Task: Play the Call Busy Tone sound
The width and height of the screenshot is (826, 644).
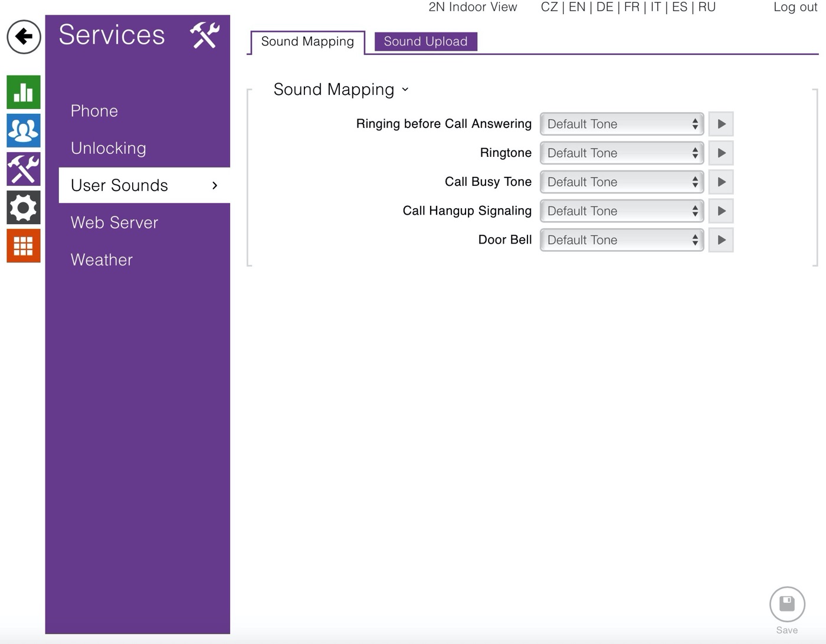Action: [721, 182]
